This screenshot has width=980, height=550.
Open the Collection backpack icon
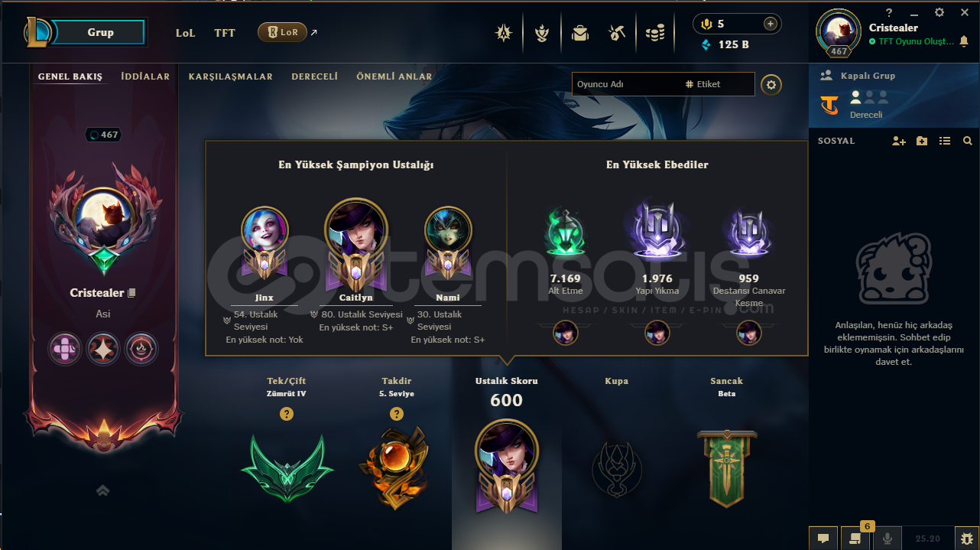click(x=580, y=33)
